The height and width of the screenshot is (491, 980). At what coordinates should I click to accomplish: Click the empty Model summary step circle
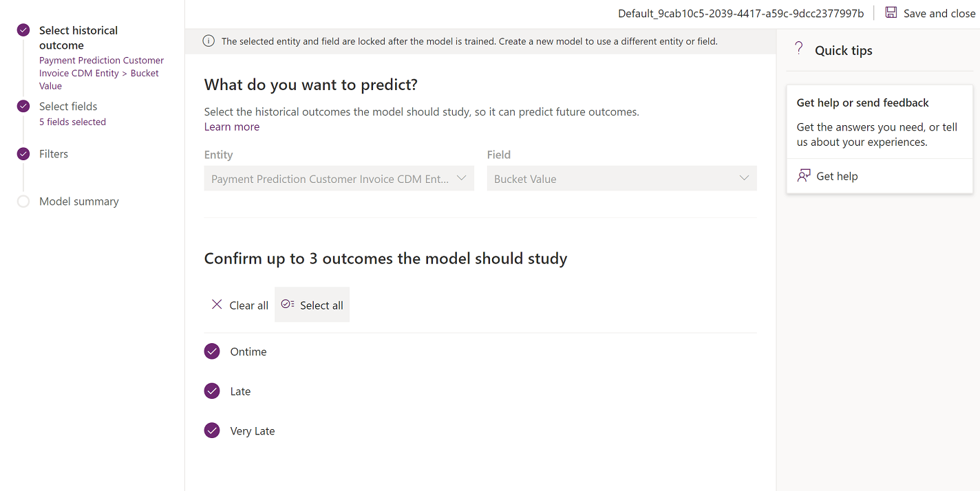coord(23,201)
